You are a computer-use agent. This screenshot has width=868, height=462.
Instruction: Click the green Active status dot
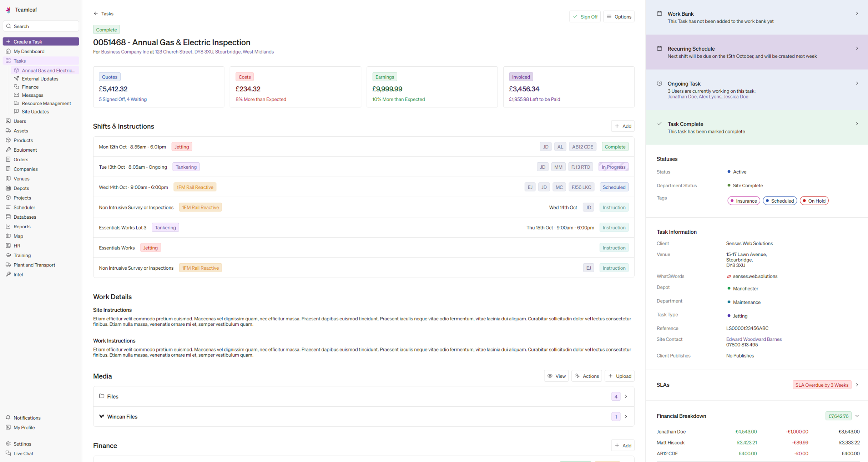click(x=729, y=172)
